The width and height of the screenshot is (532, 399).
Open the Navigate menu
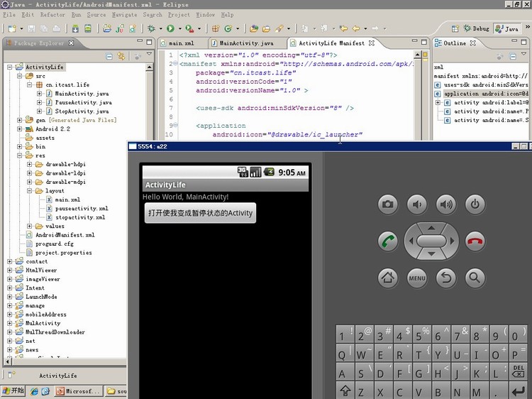pyautogui.click(x=125, y=15)
